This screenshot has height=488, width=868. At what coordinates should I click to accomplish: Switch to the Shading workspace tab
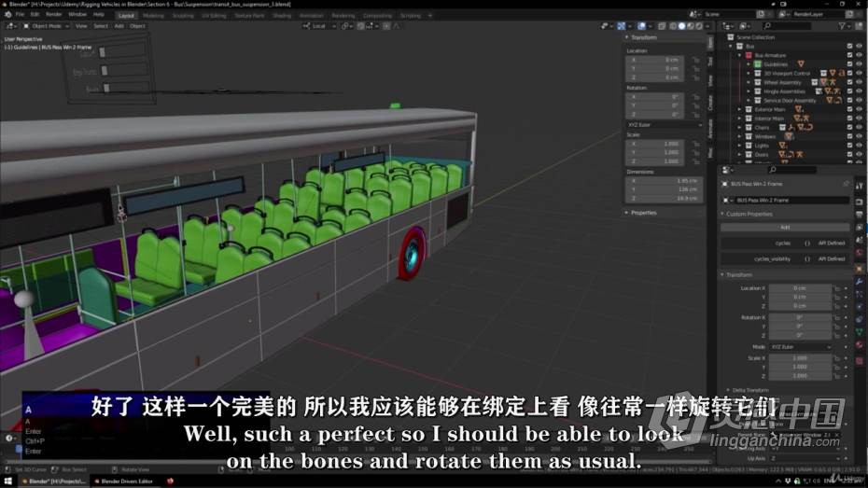282,16
